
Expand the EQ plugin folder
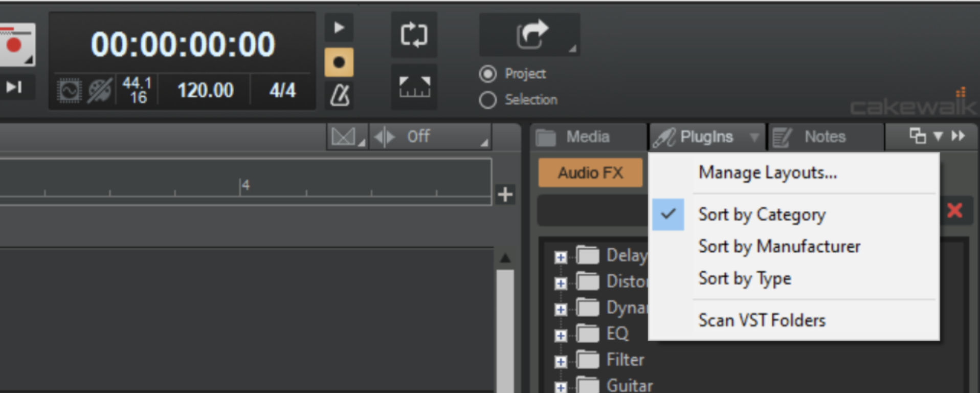(561, 335)
